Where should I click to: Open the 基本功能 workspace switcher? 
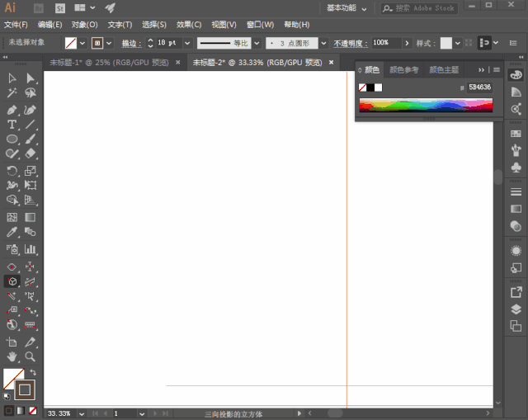point(346,8)
